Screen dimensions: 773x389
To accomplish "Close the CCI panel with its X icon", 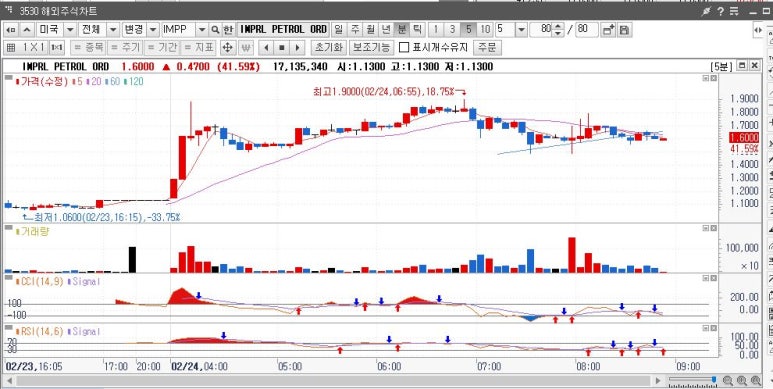I will tap(713, 279).
